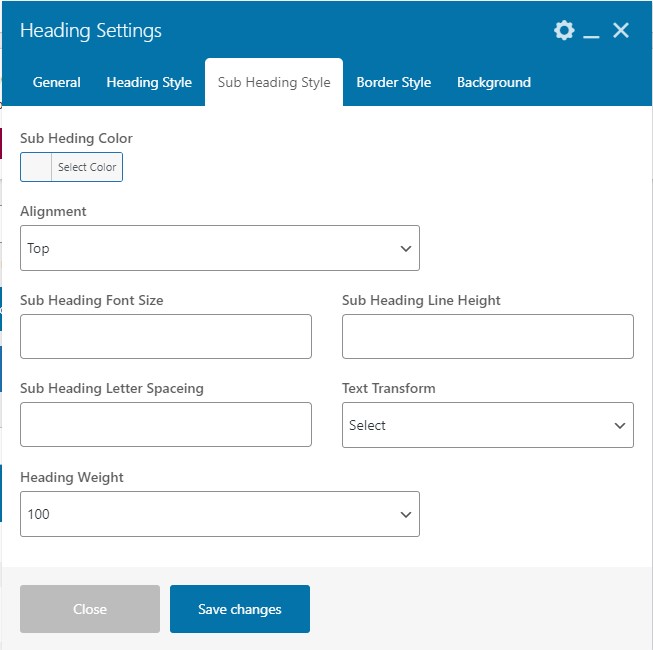The image size is (653, 650).
Task: Open the settings gear icon
Action: (x=564, y=31)
